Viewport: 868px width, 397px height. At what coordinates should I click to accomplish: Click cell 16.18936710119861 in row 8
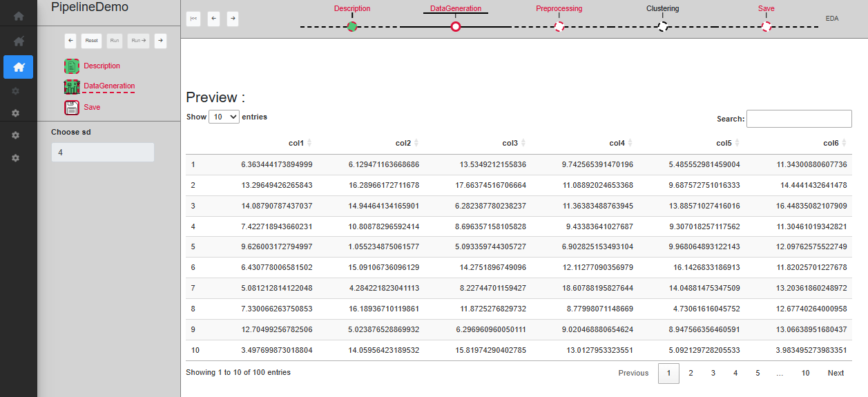tap(384, 309)
